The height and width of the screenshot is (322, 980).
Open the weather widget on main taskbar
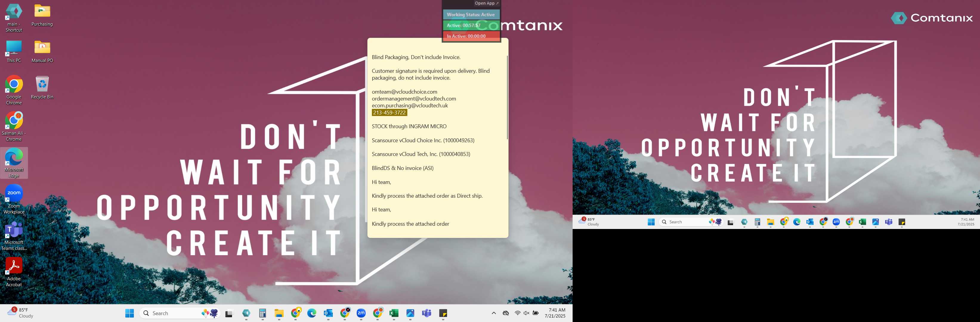point(21,313)
